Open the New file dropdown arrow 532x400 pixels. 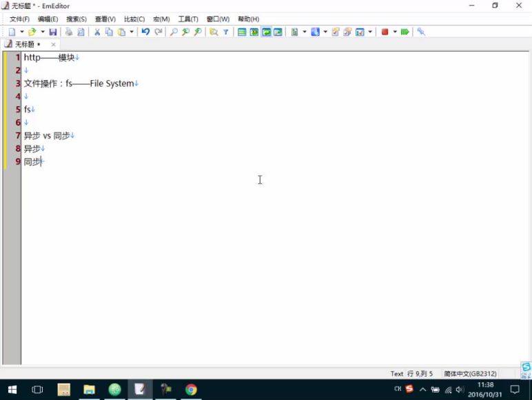(22, 32)
